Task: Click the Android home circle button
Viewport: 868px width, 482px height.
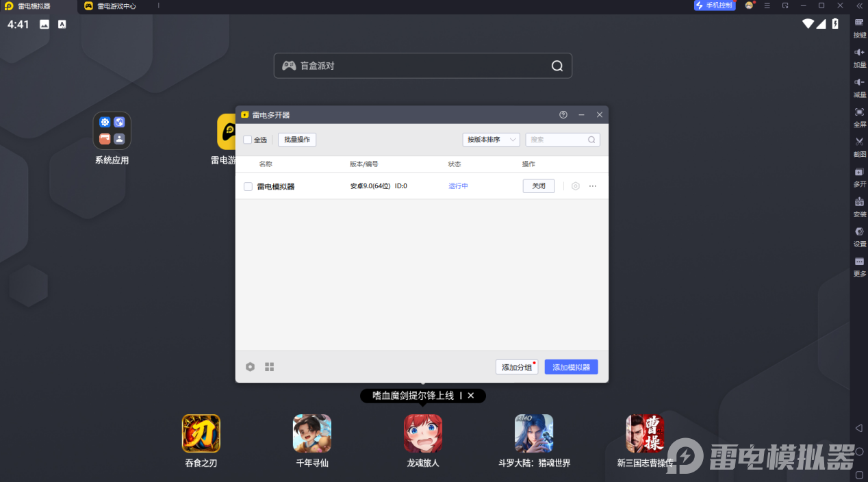Action: click(859, 451)
